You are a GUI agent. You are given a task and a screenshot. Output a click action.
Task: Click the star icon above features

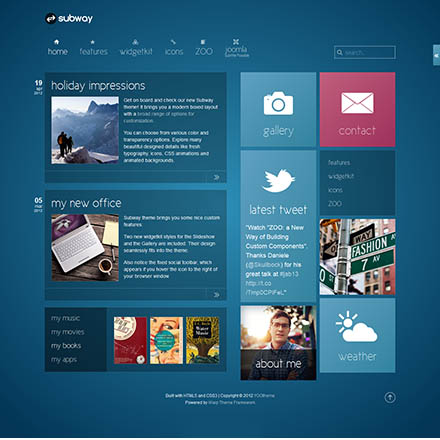pyautogui.click(x=93, y=42)
